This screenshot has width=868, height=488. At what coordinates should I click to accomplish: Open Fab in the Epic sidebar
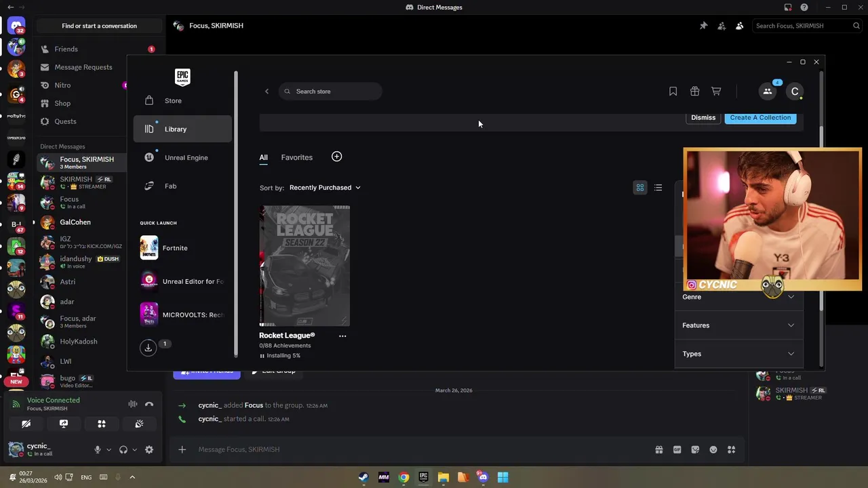[x=182, y=186]
